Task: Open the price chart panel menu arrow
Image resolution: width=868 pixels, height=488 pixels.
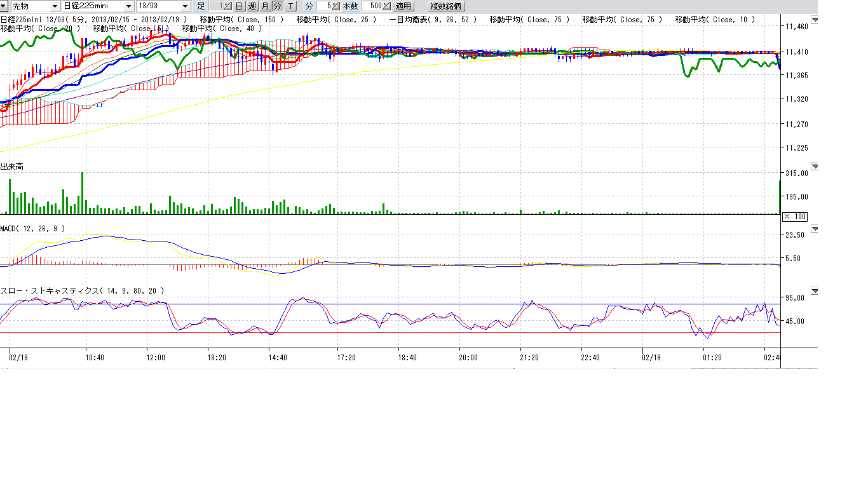Action: [815, 20]
